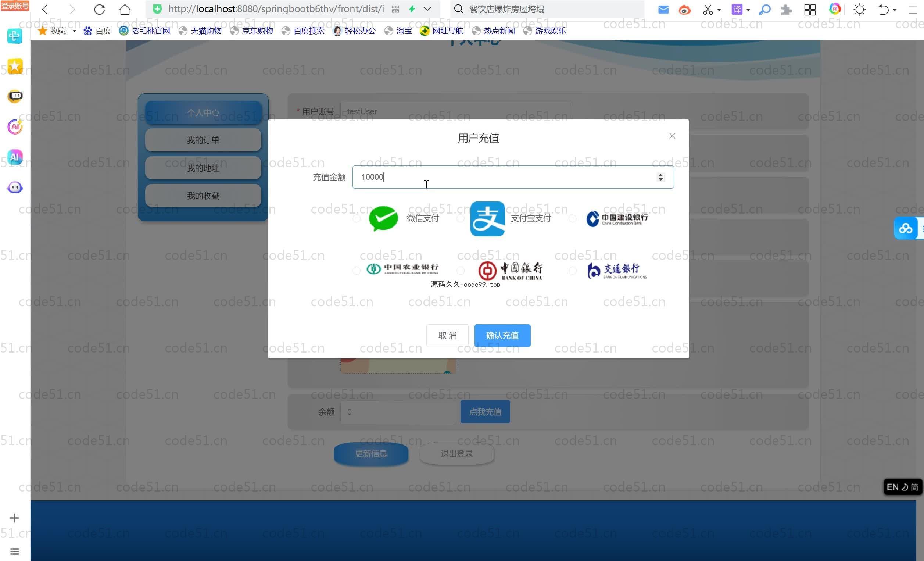Select the Bank of China radio button
The width and height of the screenshot is (924, 561).
click(x=460, y=270)
